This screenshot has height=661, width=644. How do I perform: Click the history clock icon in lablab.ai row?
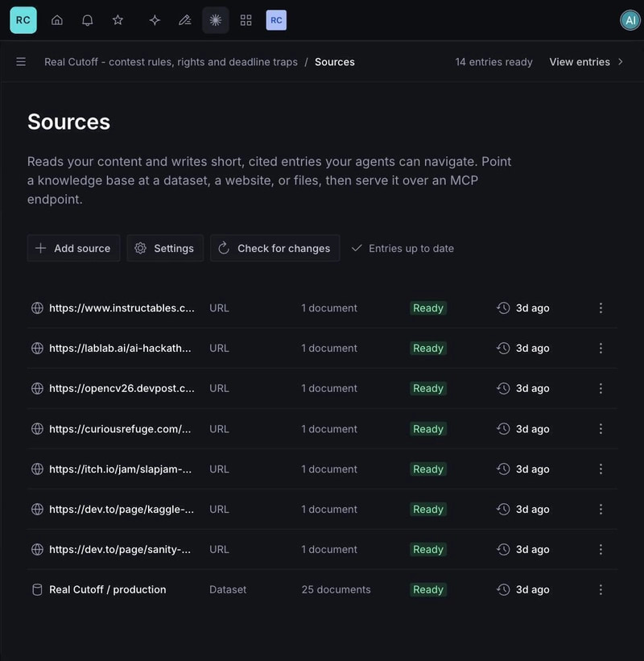[503, 348]
